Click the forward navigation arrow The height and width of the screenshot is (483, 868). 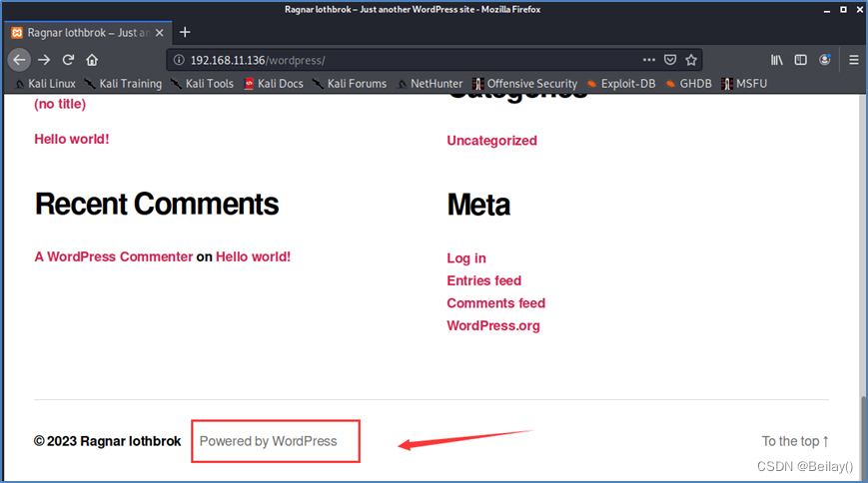pyautogui.click(x=44, y=60)
